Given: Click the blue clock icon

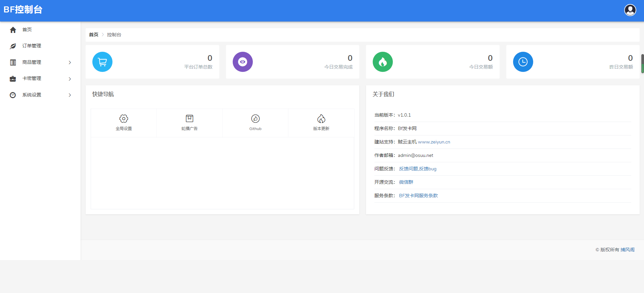Looking at the screenshot, I should (x=523, y=62).
